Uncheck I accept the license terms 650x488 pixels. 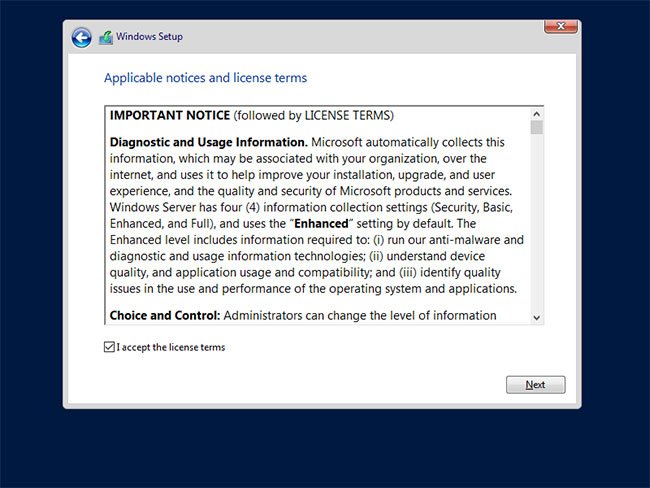point(109,347)
